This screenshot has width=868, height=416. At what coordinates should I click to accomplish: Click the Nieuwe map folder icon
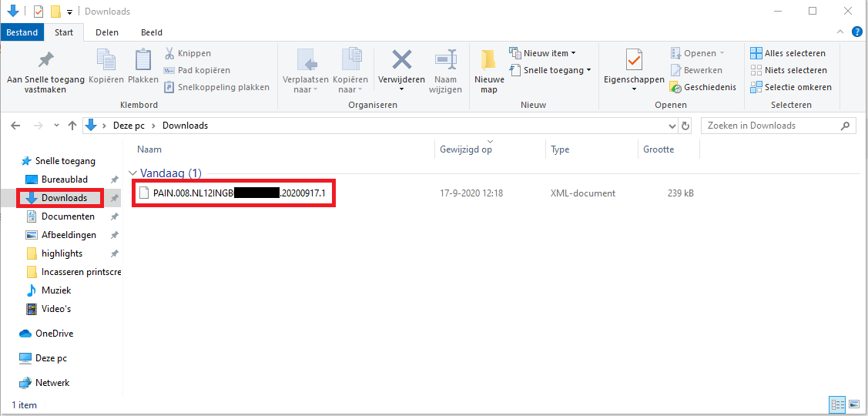[x=488, y=60]
